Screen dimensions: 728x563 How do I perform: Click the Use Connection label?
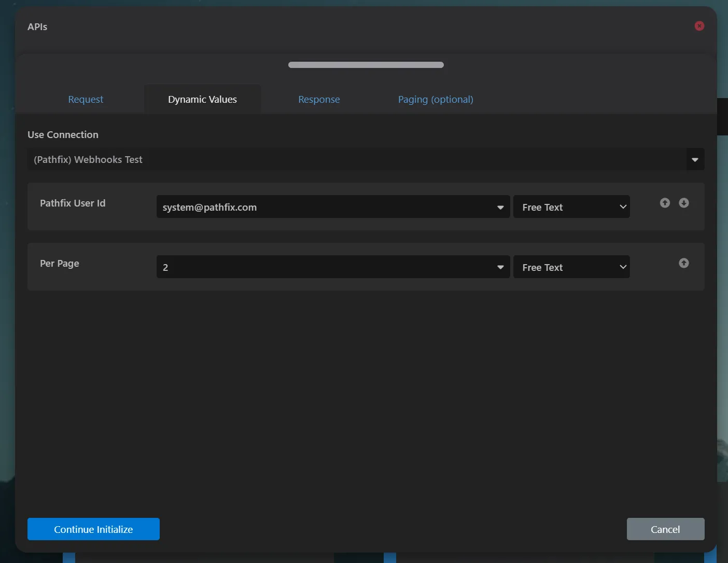click(63, 134)
